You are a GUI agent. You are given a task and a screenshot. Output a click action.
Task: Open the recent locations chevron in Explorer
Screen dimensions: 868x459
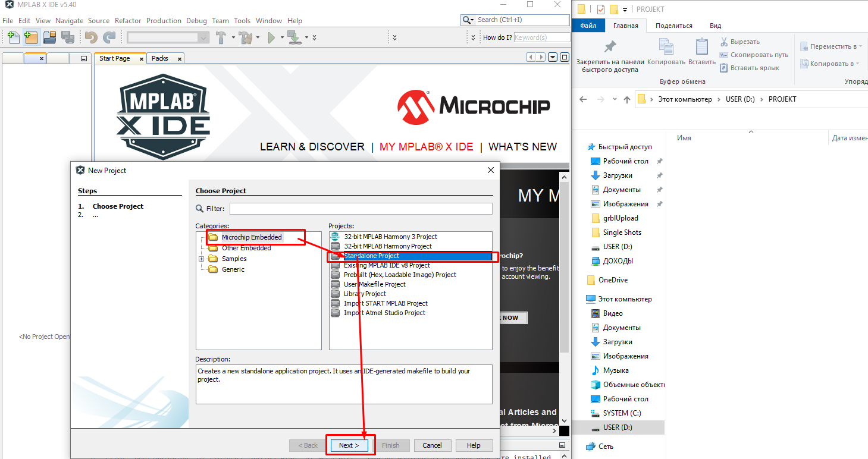point(615,99)
